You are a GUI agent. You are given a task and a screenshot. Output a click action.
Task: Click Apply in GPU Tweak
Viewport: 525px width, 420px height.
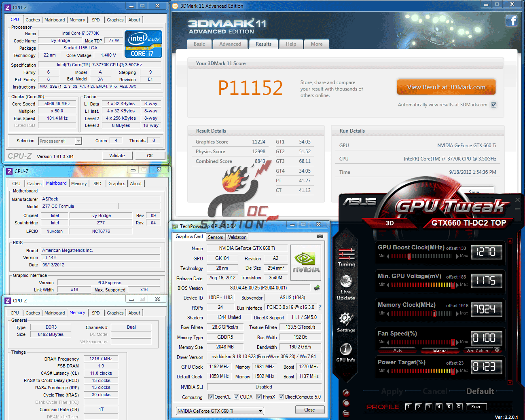[x=392, y=391]
